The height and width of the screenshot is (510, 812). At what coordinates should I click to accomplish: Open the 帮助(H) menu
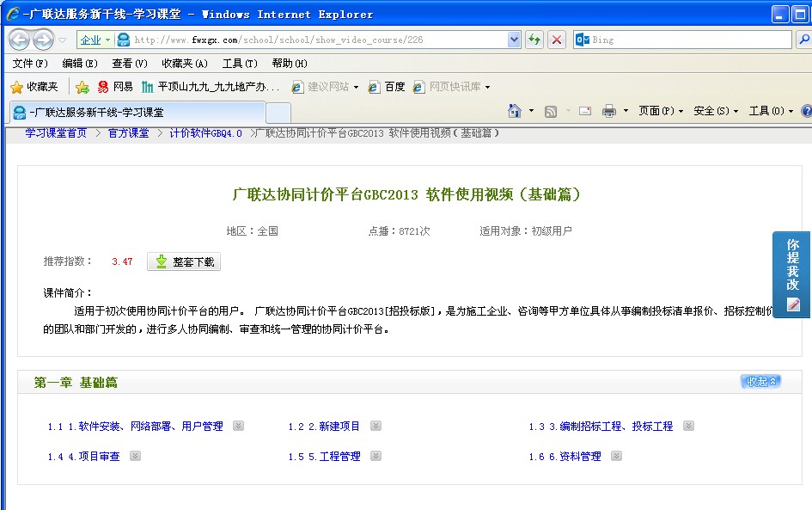289,64
